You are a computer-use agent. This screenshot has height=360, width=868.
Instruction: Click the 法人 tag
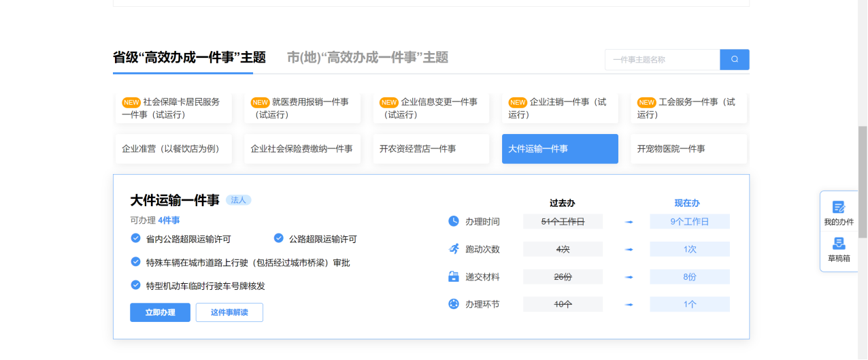coord(238,200)
